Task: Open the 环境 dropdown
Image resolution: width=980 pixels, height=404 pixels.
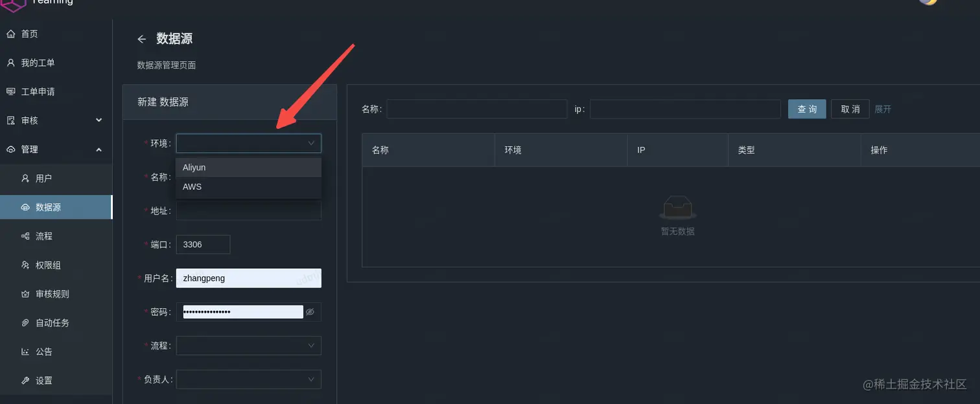Action: coord(249,143)
